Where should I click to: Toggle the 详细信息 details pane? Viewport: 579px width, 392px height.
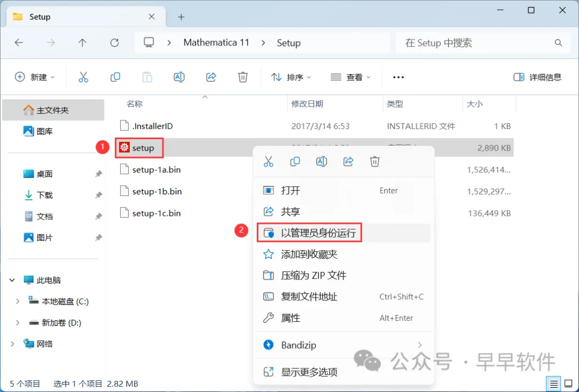[538, 77]
